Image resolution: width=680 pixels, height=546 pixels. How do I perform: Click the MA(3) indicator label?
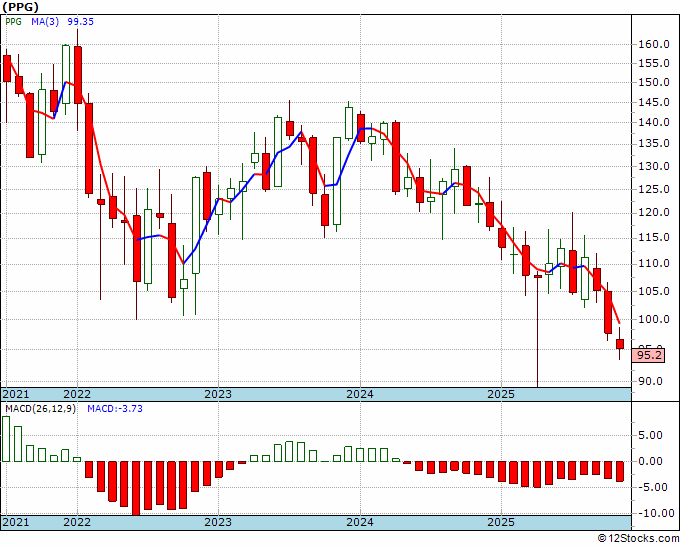point(45,22)
